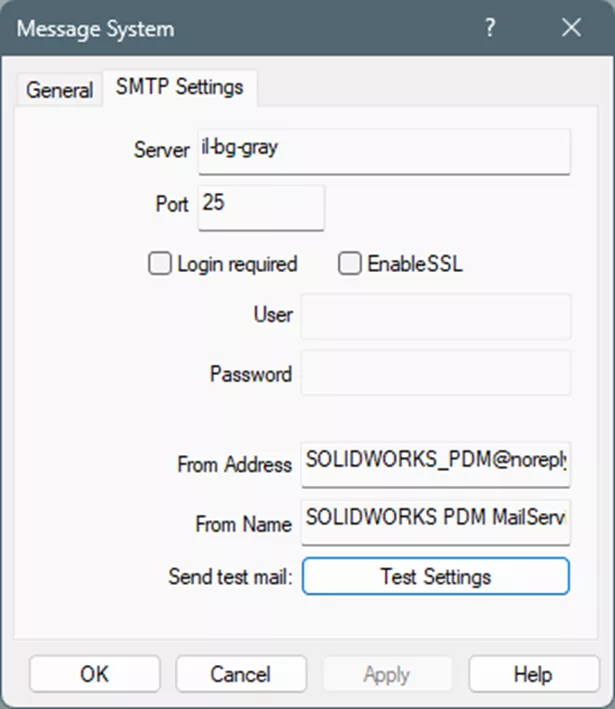Click the Message System title text
The height and width of the screenshot is (709, 615).
95,30
